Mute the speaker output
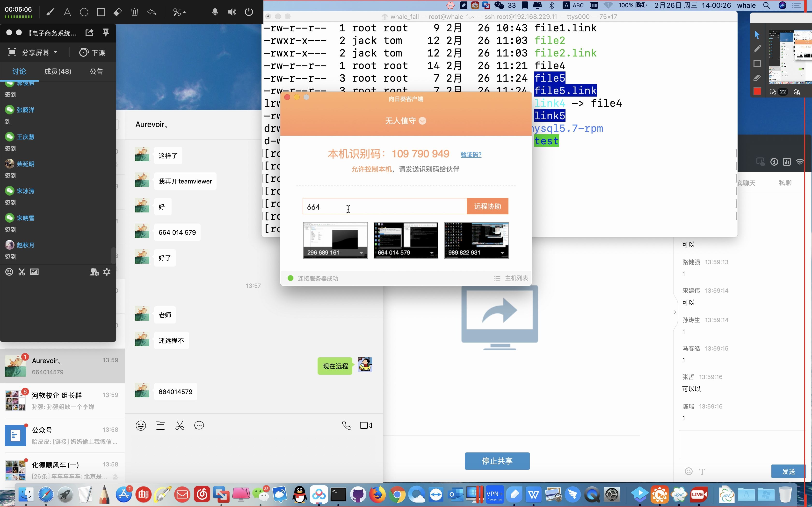 (x=232, y=12)
